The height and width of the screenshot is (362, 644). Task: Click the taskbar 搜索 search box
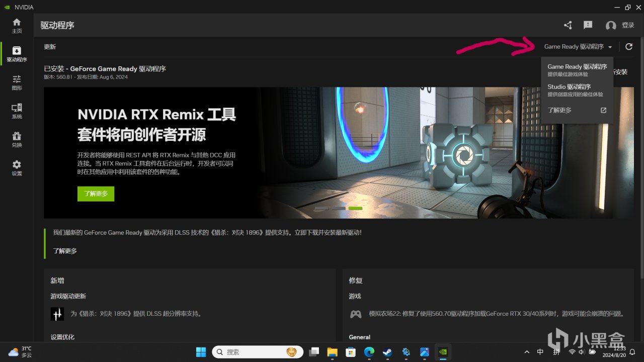tap(258, 352)
